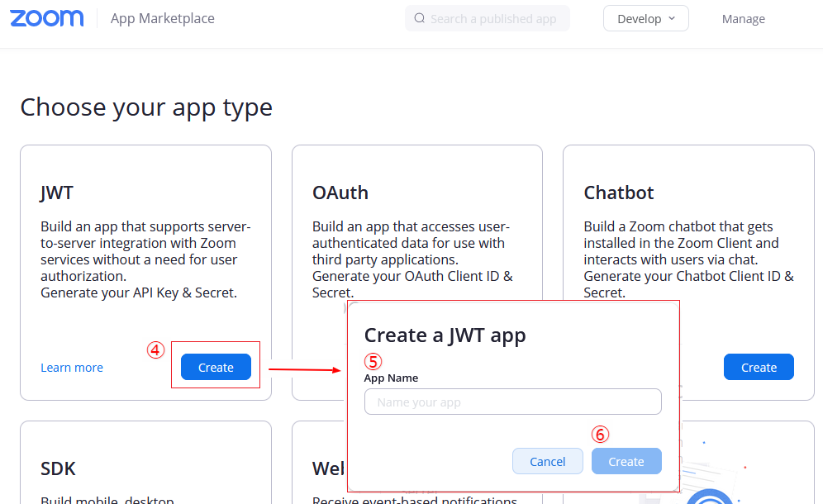
Task: Open the Manage menu item
Action: [743, 19]
